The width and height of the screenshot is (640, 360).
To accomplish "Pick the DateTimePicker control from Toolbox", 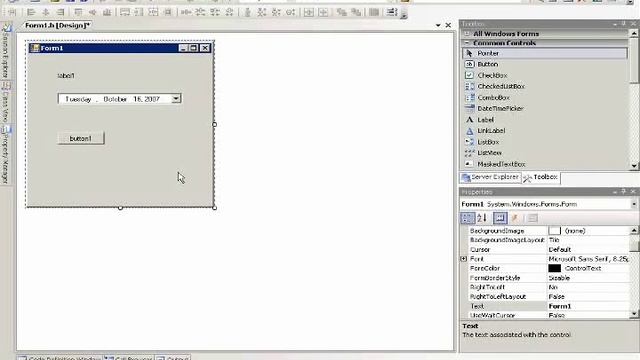I will (x=545, y=109).
